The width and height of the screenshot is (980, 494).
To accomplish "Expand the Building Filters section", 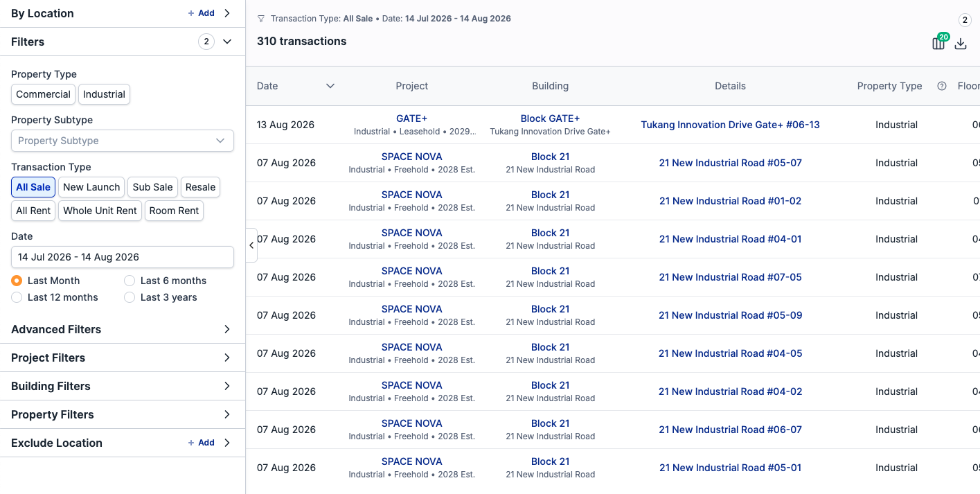I will 123,386.
